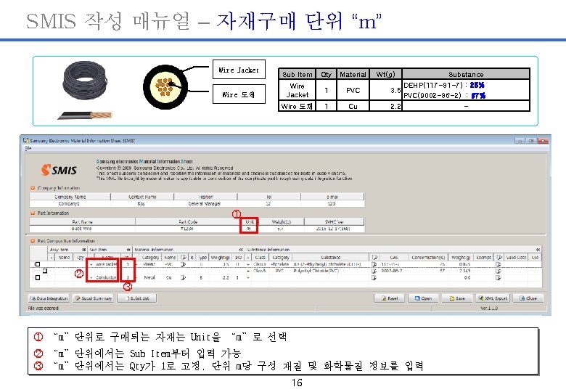The height and width of the screenshot is (392, 566).
Task: Click the wire cross-section diagram
Action: pos(165,87)
